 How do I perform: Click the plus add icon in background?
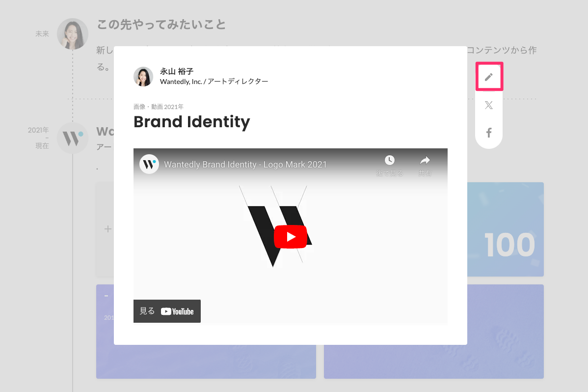[107, 229]
